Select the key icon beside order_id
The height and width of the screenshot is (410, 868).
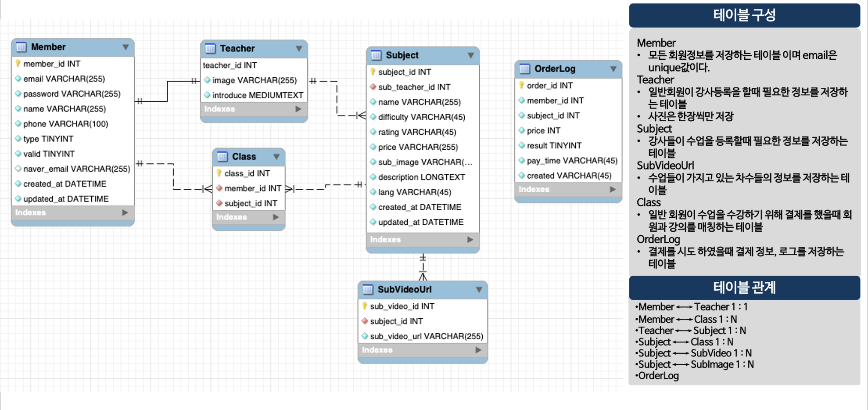coord(520,85)
